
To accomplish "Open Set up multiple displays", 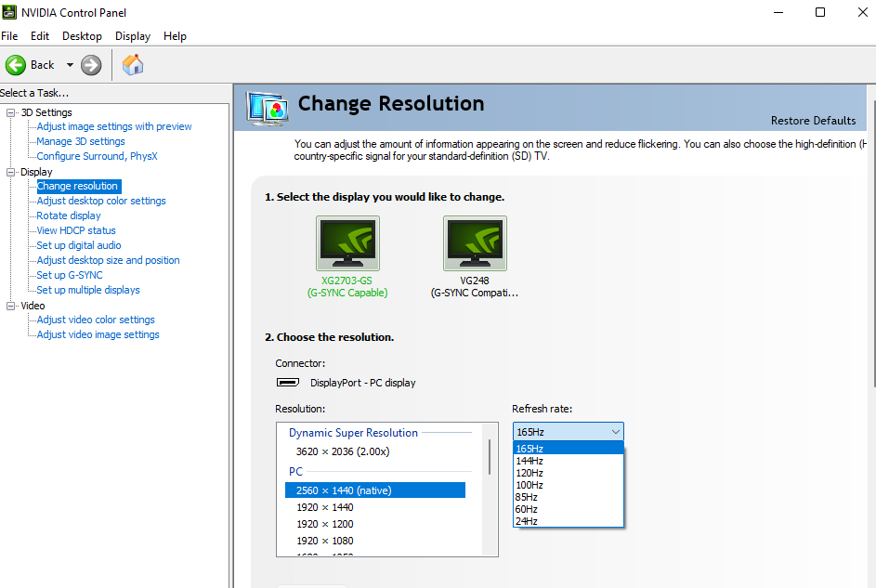I will 87,290.
